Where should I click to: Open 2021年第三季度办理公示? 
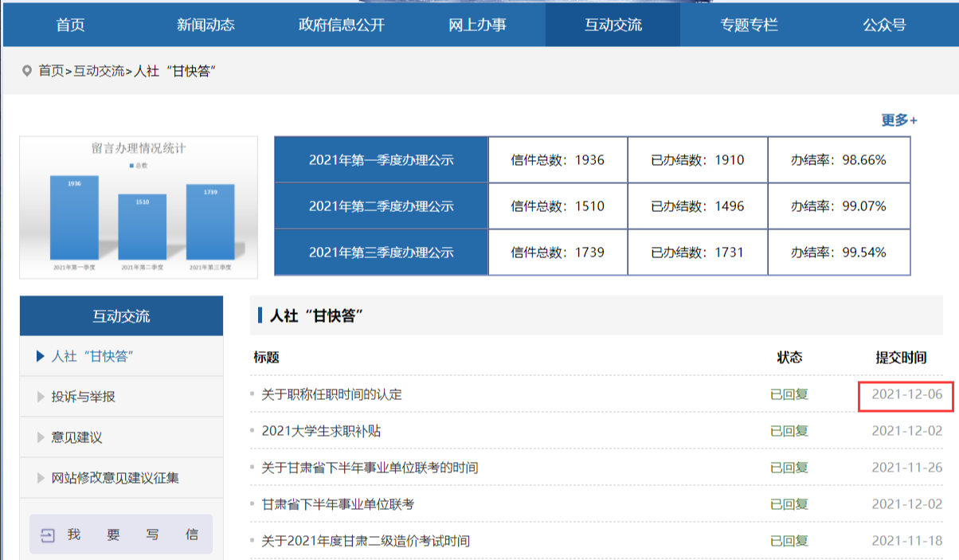point(381,253)
